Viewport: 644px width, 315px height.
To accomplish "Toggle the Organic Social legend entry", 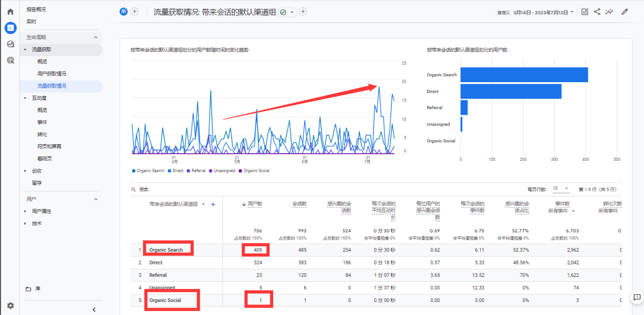I will click(x=254, y=171).
